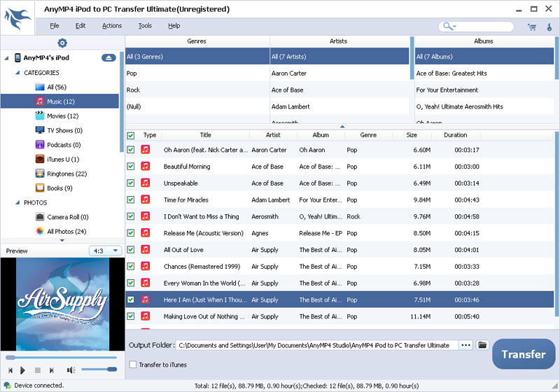Uncheck Release Me (Acoustic Version) checkbox
Image resolution: width=560 pixels, height=392 pixels.
coord(131,233)
